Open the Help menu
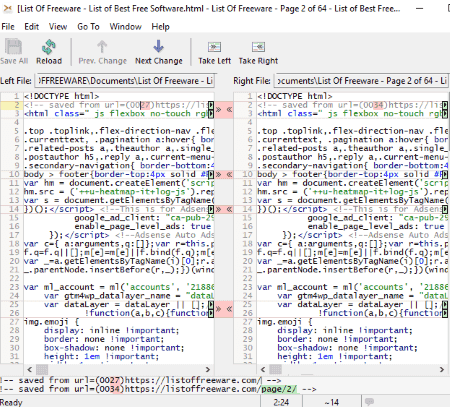 [160, 27]
